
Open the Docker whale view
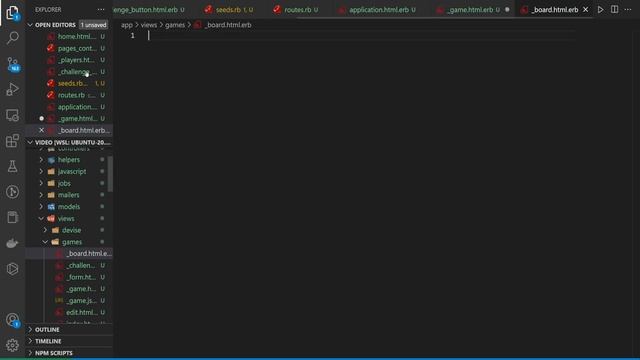click(x=13, y=243)
